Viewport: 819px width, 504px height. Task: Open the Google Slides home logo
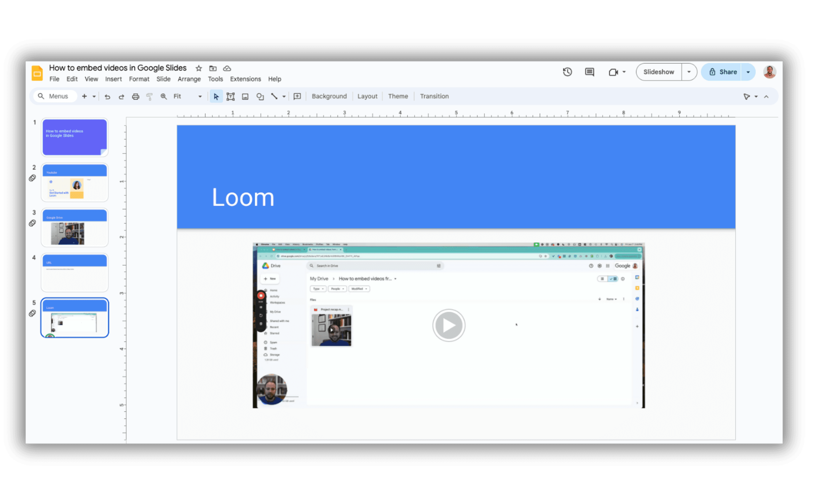point(37,73)
